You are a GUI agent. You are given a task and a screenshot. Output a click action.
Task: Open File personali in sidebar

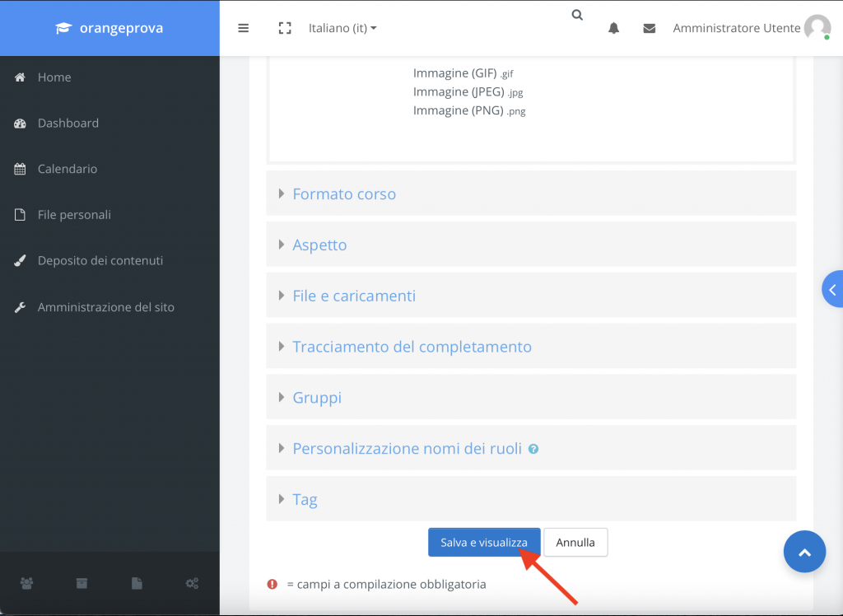coord(74,215)
